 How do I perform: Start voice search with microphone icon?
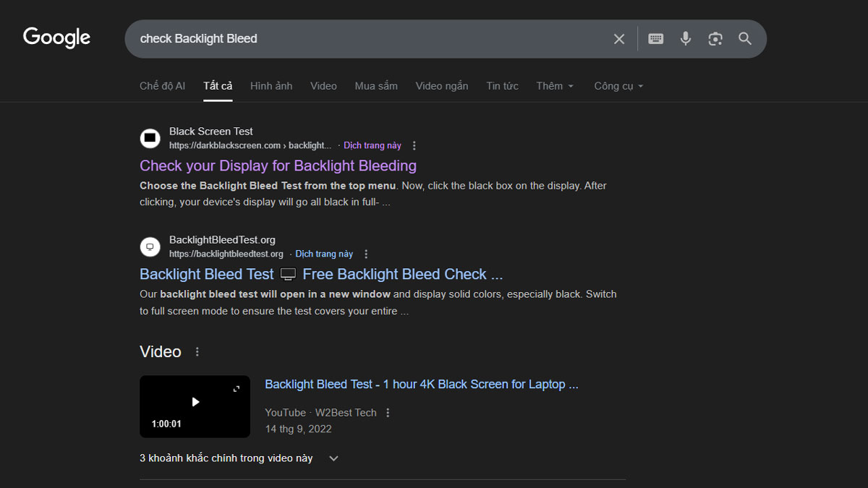(x=685, y=39)
